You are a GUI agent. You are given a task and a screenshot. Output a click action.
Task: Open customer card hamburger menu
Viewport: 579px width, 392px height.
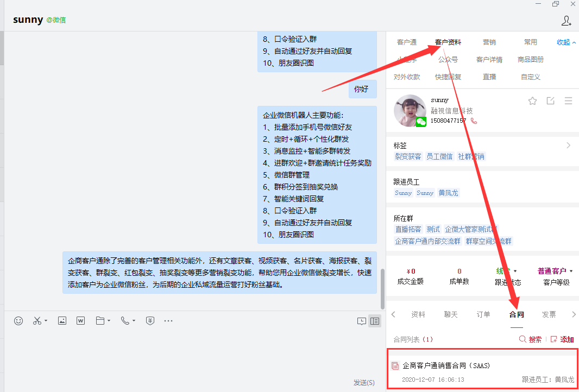coord(569,100)
